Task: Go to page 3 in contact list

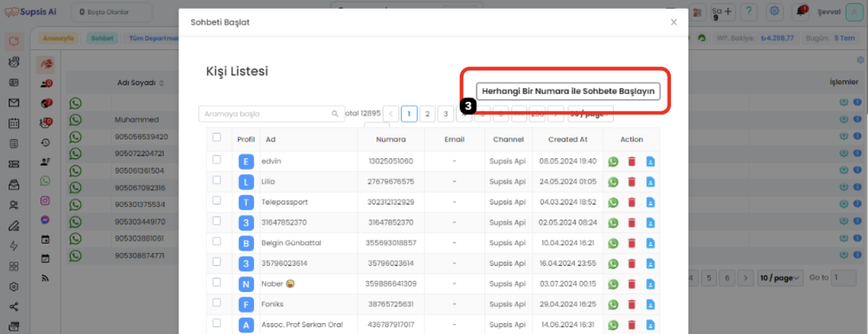Action: (x=446, y=114)
